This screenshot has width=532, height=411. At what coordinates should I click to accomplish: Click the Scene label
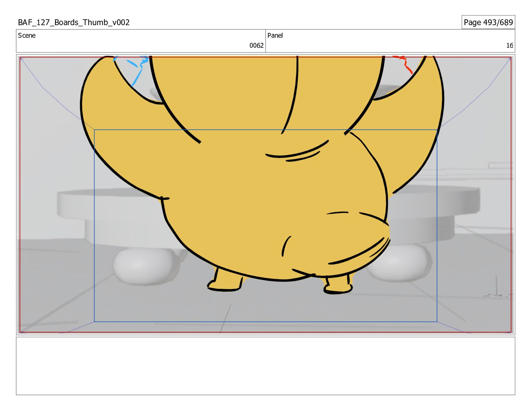click(27, 35)
